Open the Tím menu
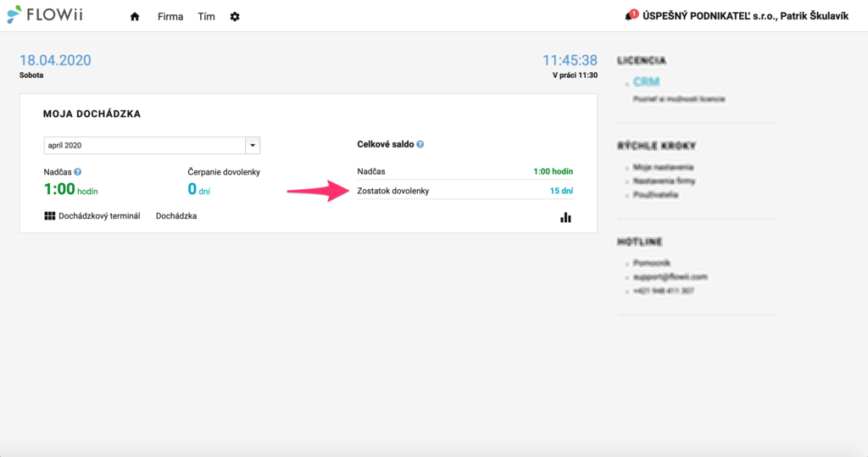The image size is (868, 457). [x=206, y=17]
